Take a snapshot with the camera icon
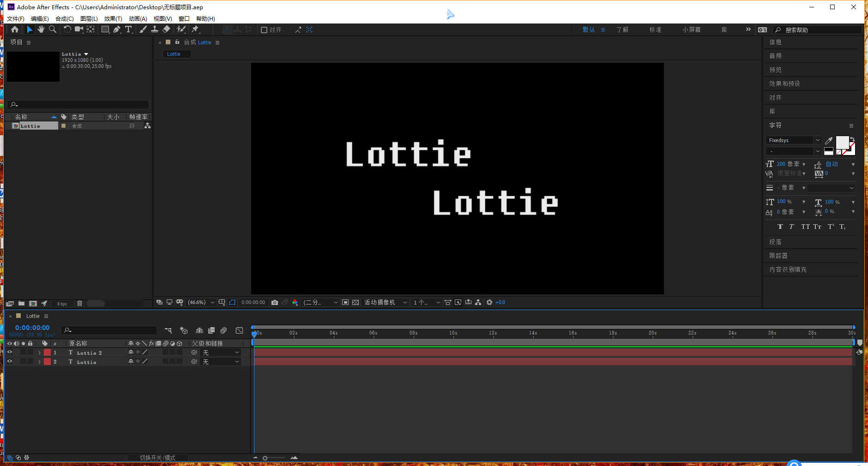 click(x=275, y=303)
